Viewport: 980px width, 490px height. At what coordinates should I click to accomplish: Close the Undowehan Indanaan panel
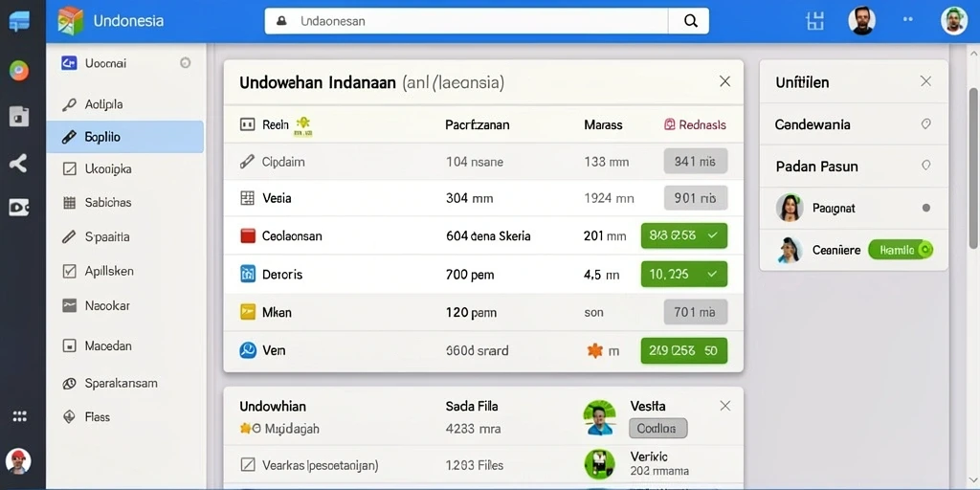(724, 81)
